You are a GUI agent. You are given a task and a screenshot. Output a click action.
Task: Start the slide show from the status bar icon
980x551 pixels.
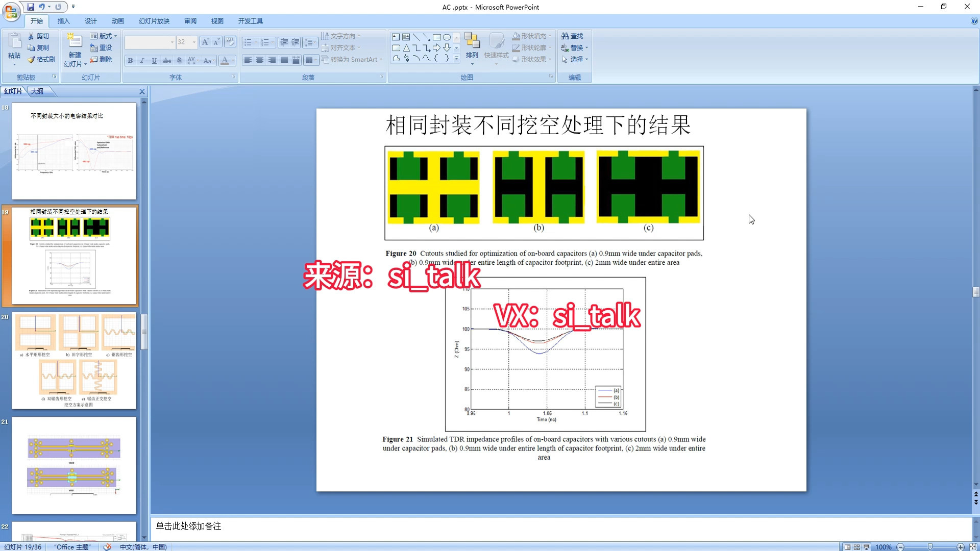867,547
